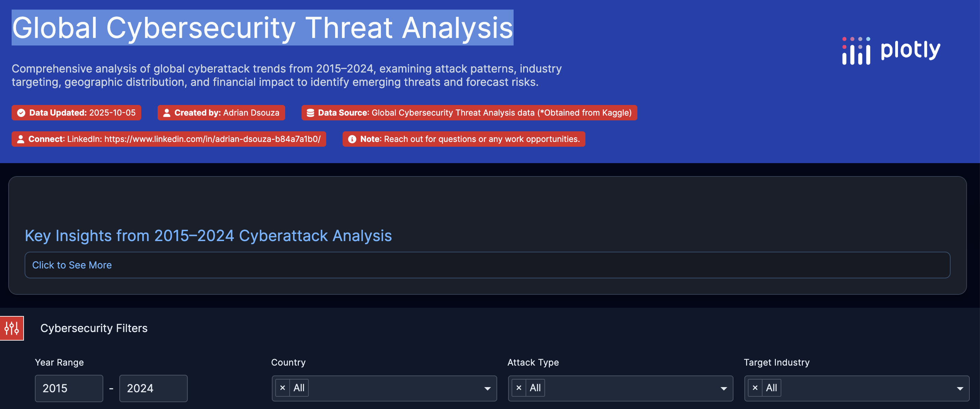Click the Note info icon
Viewport: 980px width, 409px height.
[352, 139]
